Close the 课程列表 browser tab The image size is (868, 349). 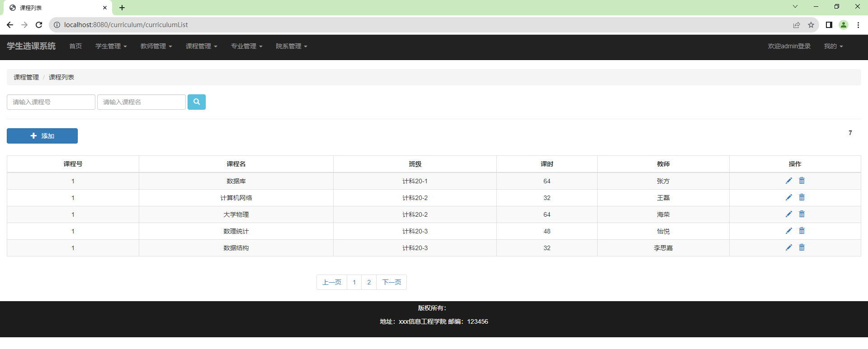[105, 8]
